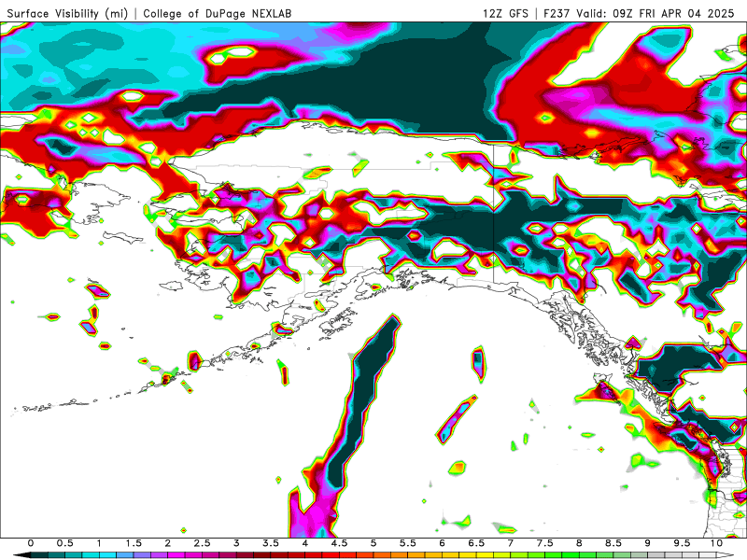This screenshot has width=747, height=560.
Task: Click the 'Surface Visibility (mi)' title text
Action: coord(67,13)
